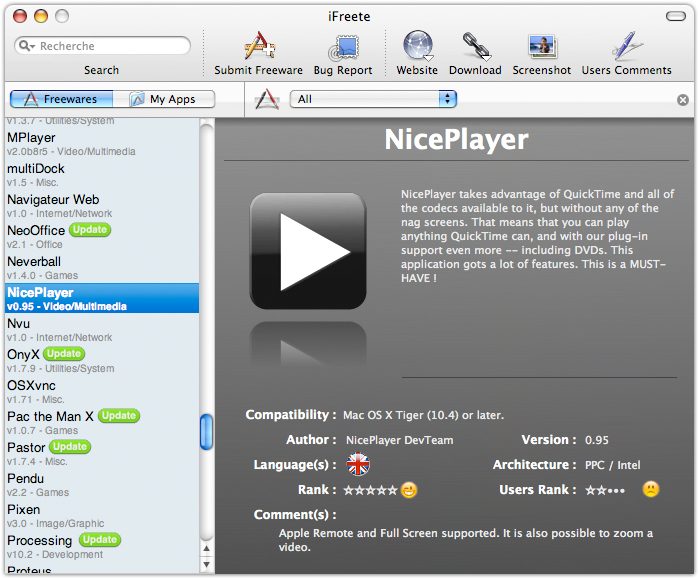Select Nvu in the list
Screen dimensions: 699x579
click(102, 329)
